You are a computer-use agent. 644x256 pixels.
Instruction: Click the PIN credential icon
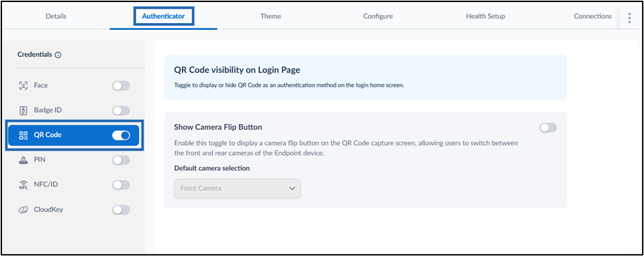click(x=23, y=160)
